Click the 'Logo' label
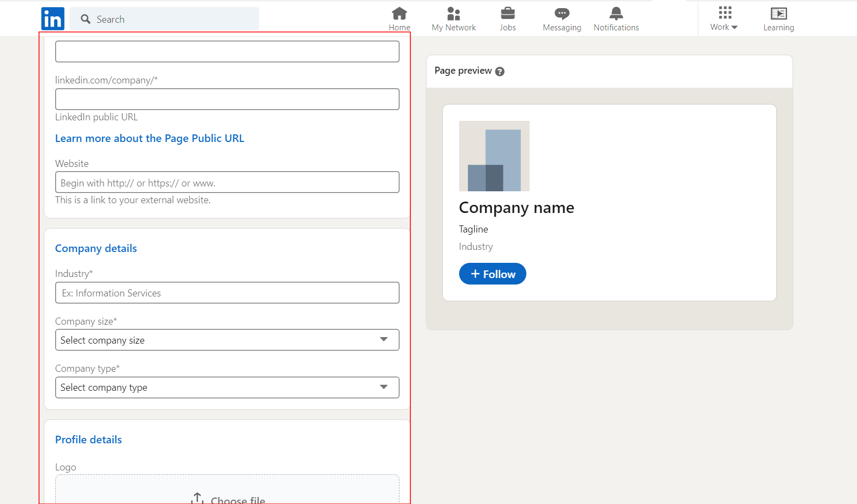Screen dimensions: 857x504 (x=66, y=467)
